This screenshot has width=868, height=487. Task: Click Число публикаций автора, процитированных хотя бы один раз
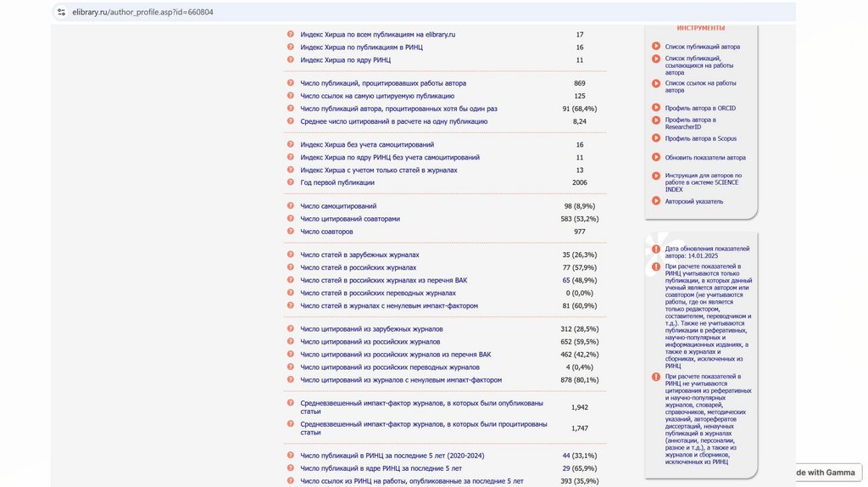[398, 109]
